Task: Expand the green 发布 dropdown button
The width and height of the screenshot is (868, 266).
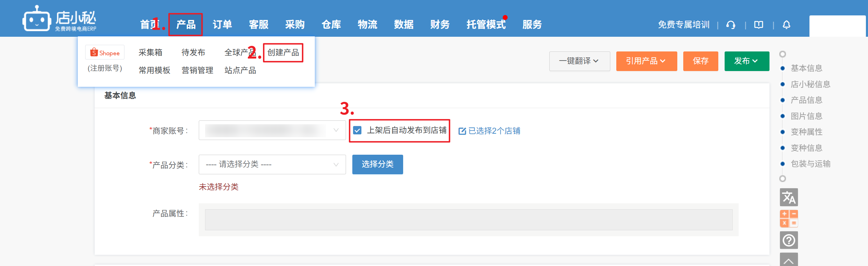Action: point(747,61)
